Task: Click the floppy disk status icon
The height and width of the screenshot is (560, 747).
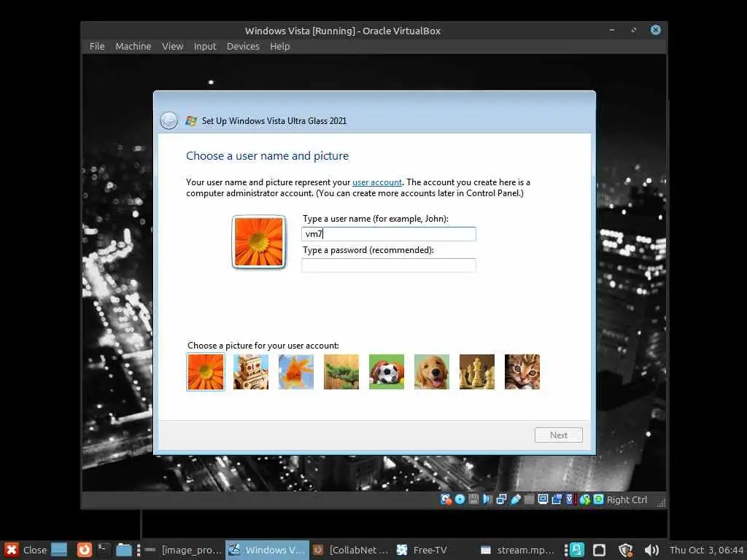Action: (473, 499)
